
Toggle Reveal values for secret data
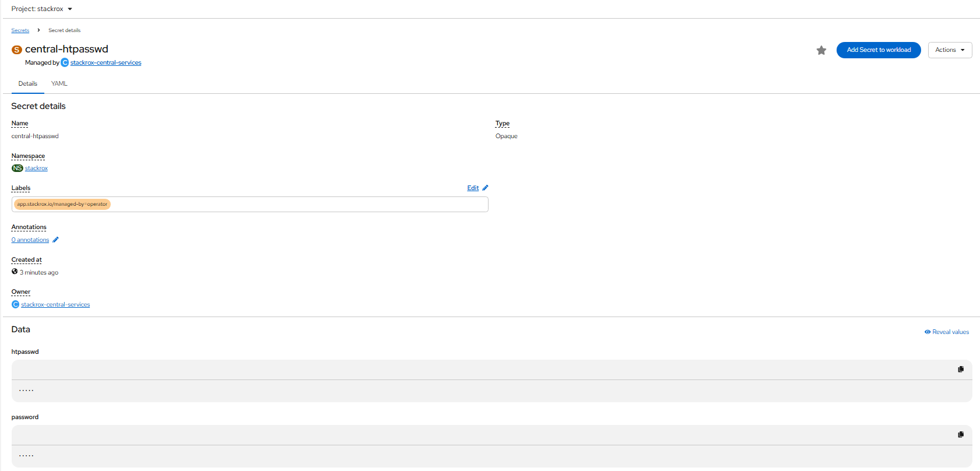947,332
